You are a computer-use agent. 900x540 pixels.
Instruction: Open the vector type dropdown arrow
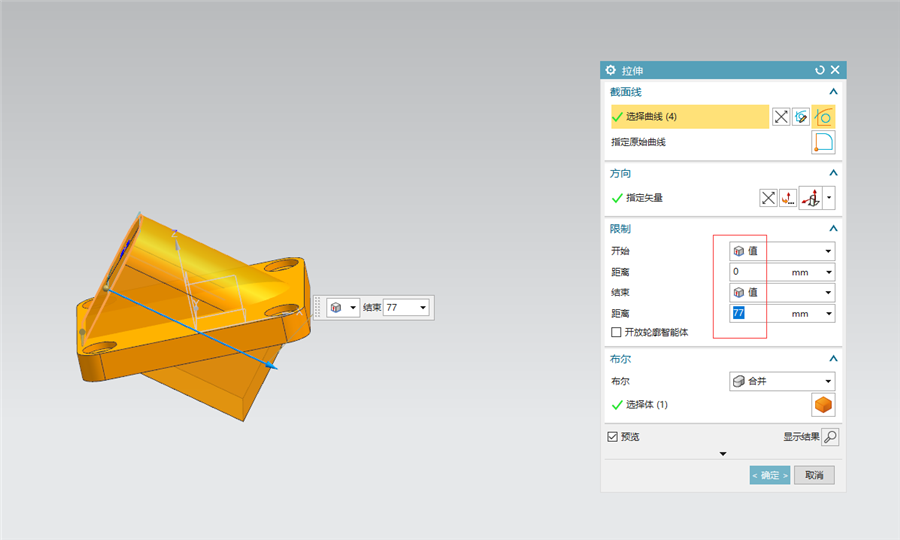click(829, 198)
